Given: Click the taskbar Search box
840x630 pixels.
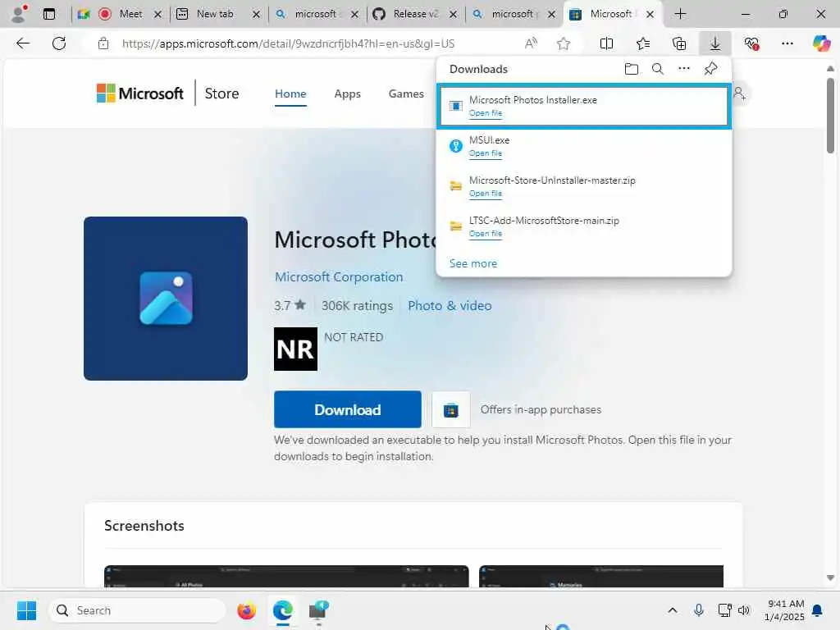Looking at the screenshot, I should [x=137, y=610].
